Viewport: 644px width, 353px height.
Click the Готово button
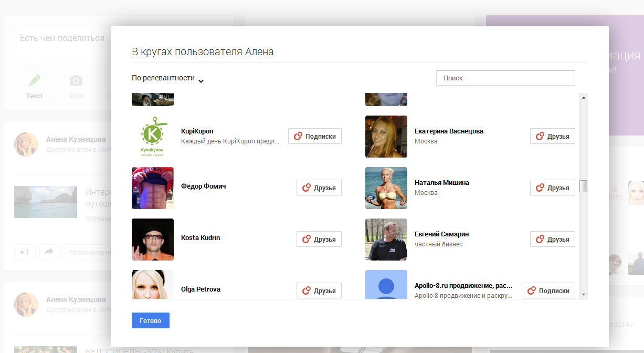[151, 320]
